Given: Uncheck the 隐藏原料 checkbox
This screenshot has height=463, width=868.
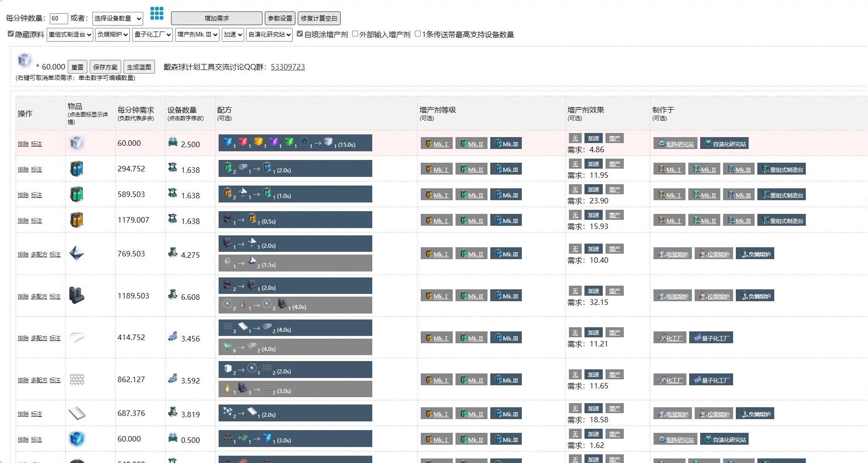Looking at the screenshot, I should [x=11, y=33].
